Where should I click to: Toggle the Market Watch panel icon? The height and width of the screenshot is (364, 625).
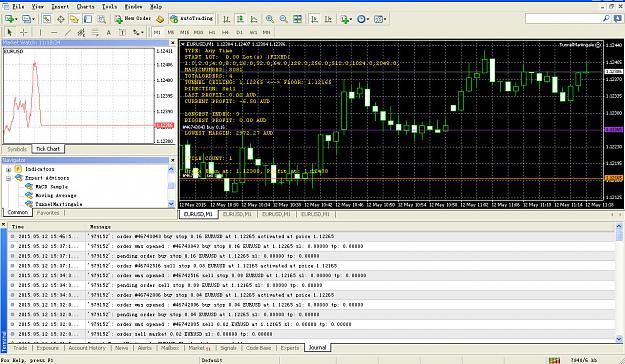(x=47, y=19)
